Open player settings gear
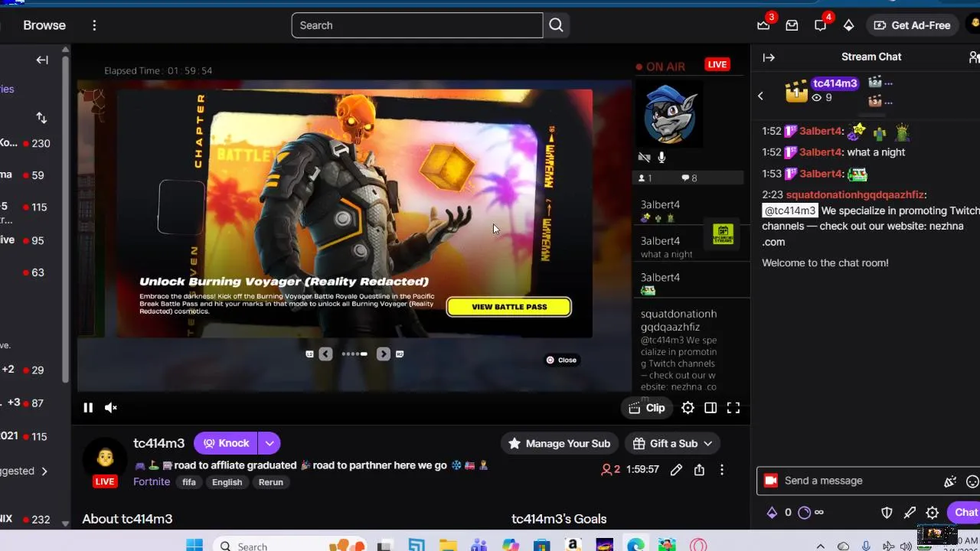 point(688,408)
